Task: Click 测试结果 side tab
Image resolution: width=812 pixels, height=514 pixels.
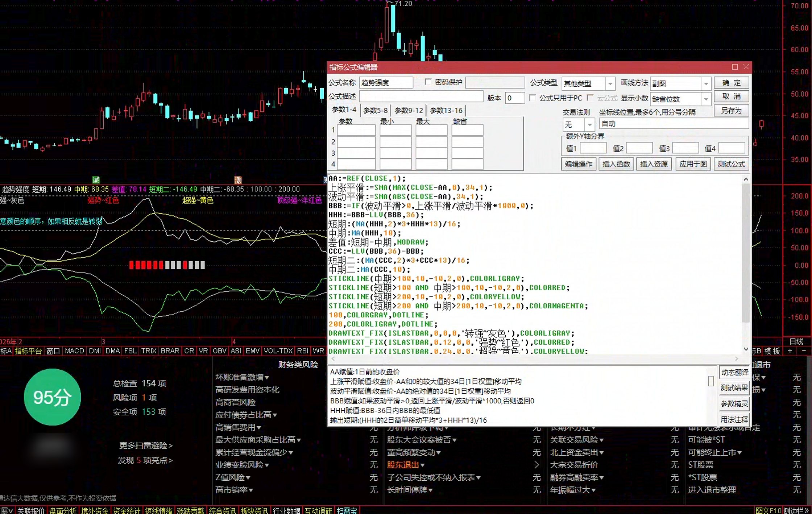Action: 734,388
